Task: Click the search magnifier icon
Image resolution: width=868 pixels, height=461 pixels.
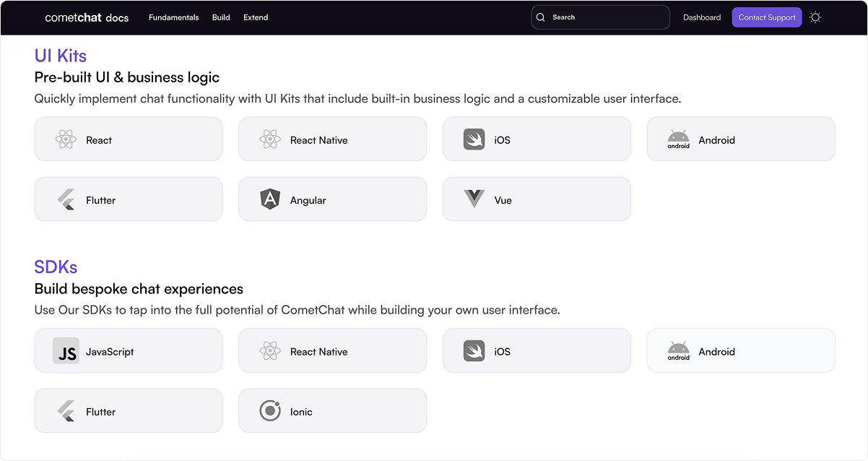Action: click(x=541, y=17)
